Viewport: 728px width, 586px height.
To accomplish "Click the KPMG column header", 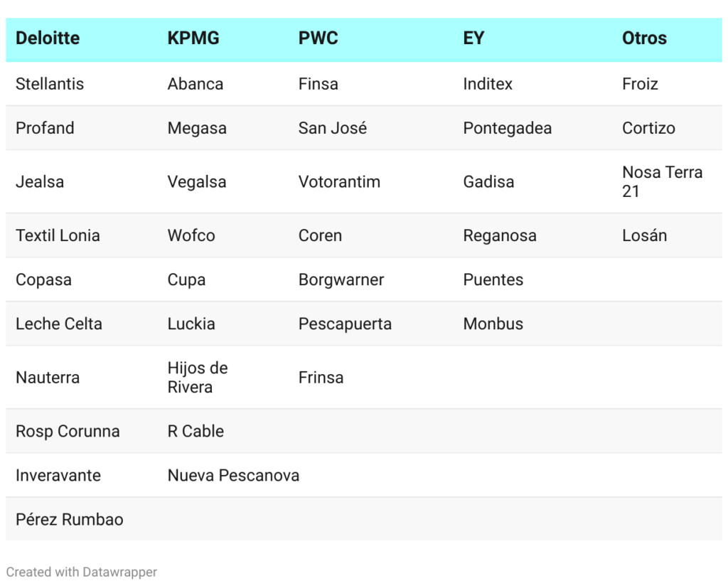I will click(x=193, y=38).
